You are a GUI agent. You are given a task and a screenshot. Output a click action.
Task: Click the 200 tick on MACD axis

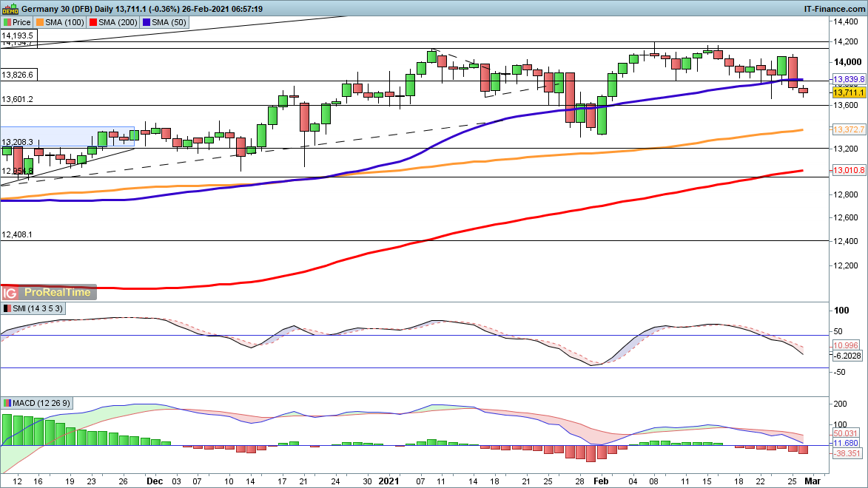(x=840, y=404)
